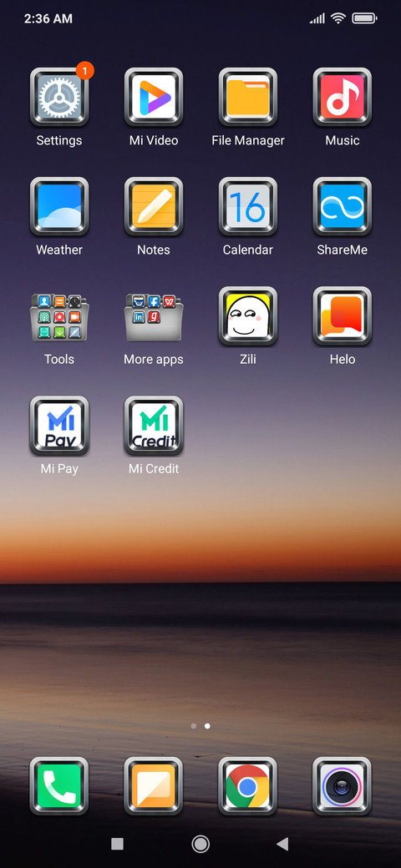The width and height of the screenshot is (401, 868).
Task: Open File Manager
Action: 247,98
